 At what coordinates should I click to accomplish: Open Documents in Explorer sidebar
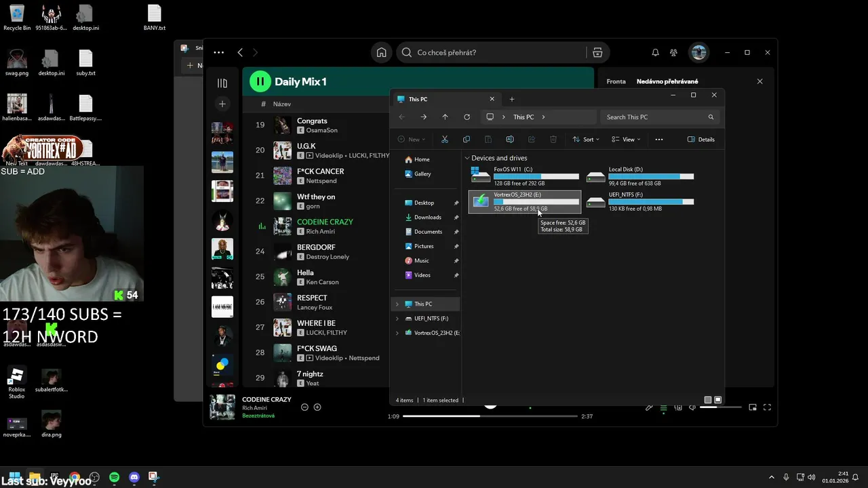[x=427, y=232]
